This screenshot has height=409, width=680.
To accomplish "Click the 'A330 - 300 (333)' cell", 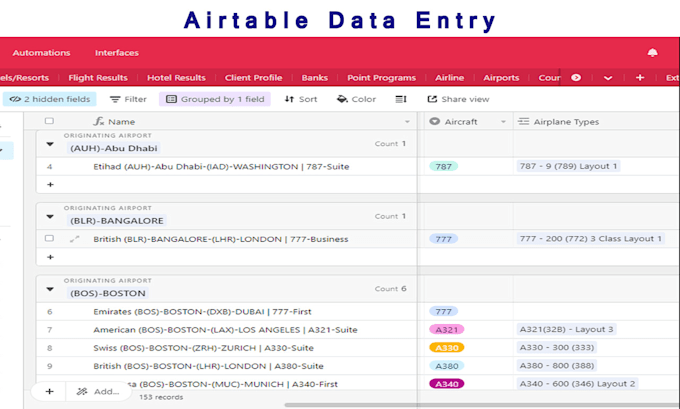I will point(557,347).
